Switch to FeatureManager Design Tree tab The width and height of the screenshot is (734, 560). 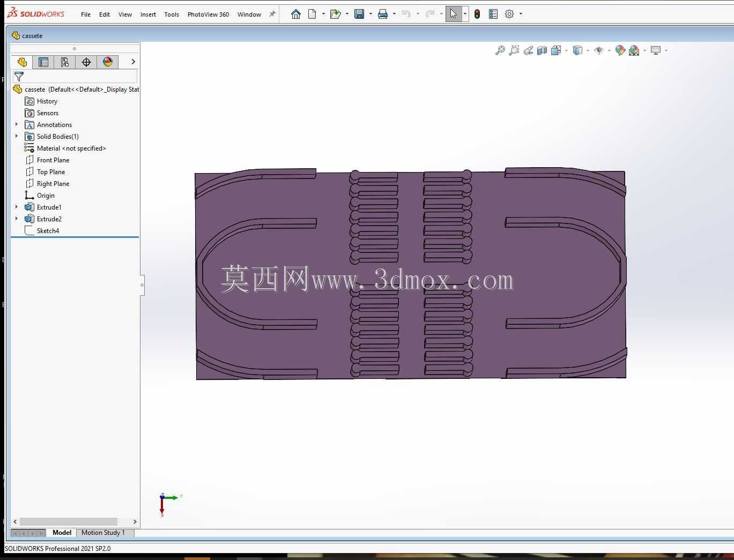(x=22, y=62)
